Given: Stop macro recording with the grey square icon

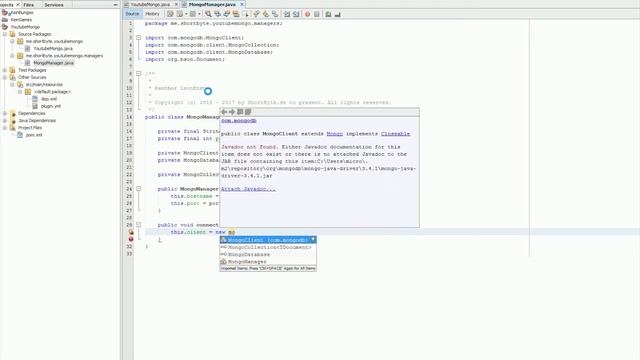Looking at the screenshot, I should tap(317, 14).
